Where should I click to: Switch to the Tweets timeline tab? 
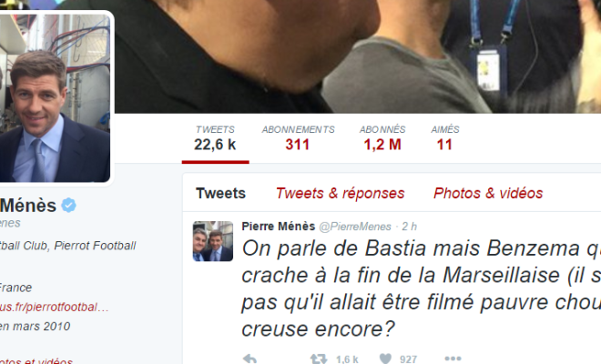[220, 193]
